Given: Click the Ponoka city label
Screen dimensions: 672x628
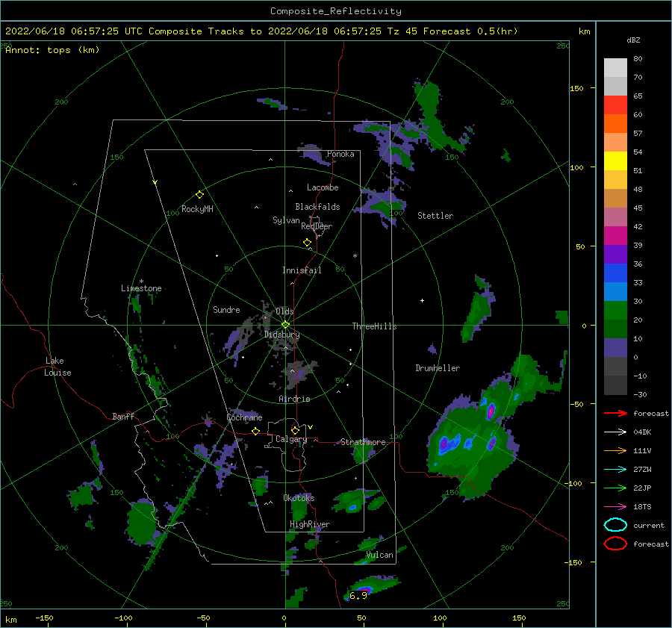Looking at the screenshot, I should [x=340, y=154].
